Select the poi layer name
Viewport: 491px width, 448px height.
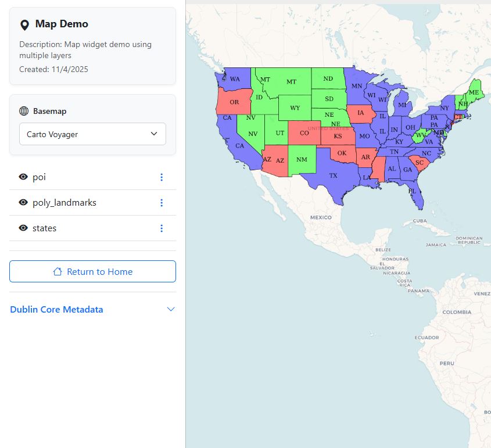pos(40,177)
